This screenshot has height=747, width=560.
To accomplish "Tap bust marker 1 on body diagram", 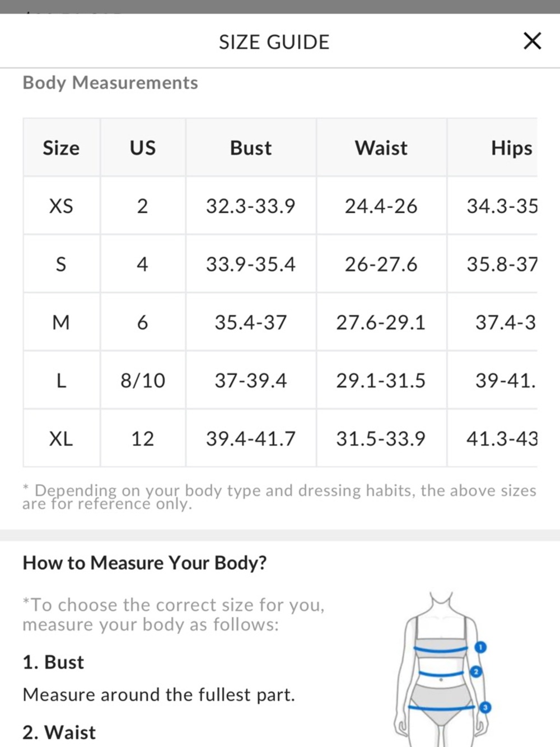I will click(480, 647).
